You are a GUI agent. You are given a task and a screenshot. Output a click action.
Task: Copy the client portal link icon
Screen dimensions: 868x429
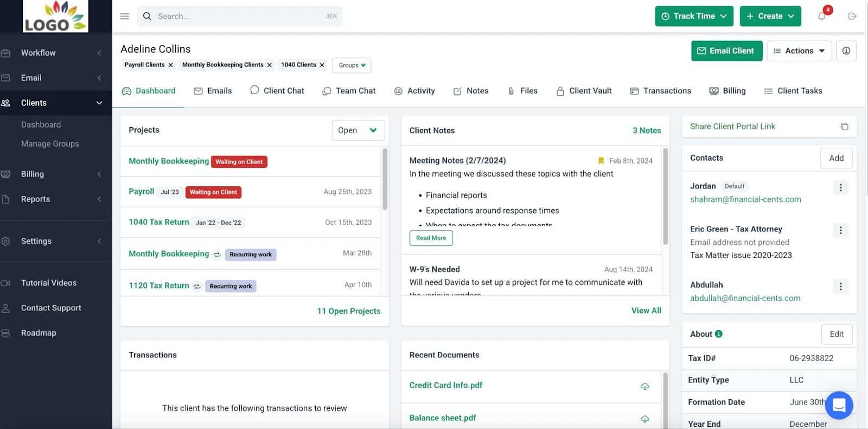pos(844,127)
